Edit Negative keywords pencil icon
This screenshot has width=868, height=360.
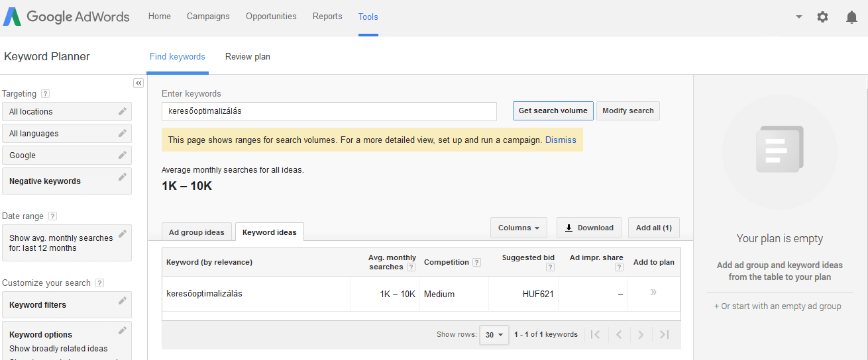pos(122,177)
